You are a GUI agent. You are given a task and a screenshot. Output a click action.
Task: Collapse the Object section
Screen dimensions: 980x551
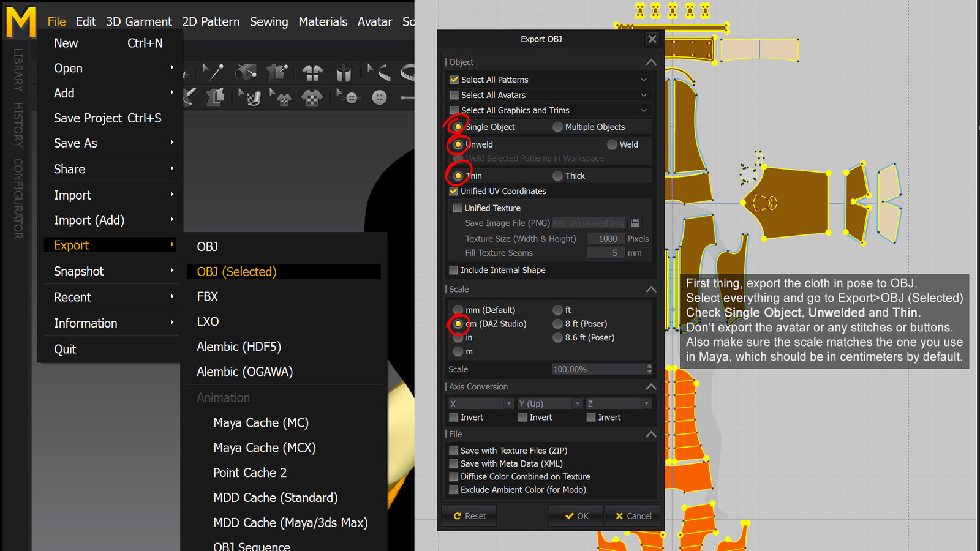[x=651, y=62]
